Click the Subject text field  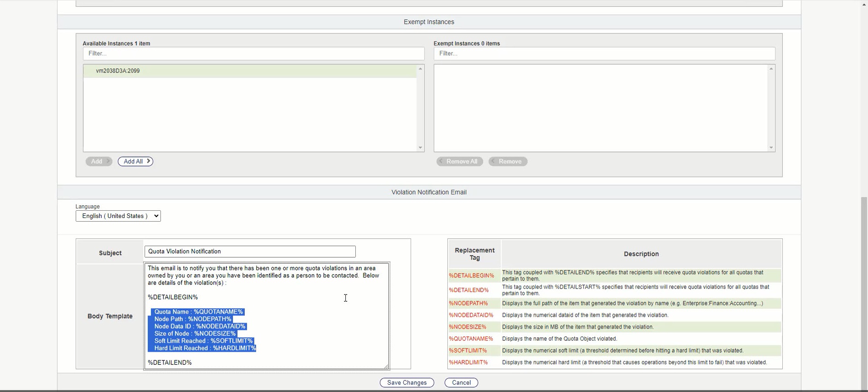pos(250,252)
